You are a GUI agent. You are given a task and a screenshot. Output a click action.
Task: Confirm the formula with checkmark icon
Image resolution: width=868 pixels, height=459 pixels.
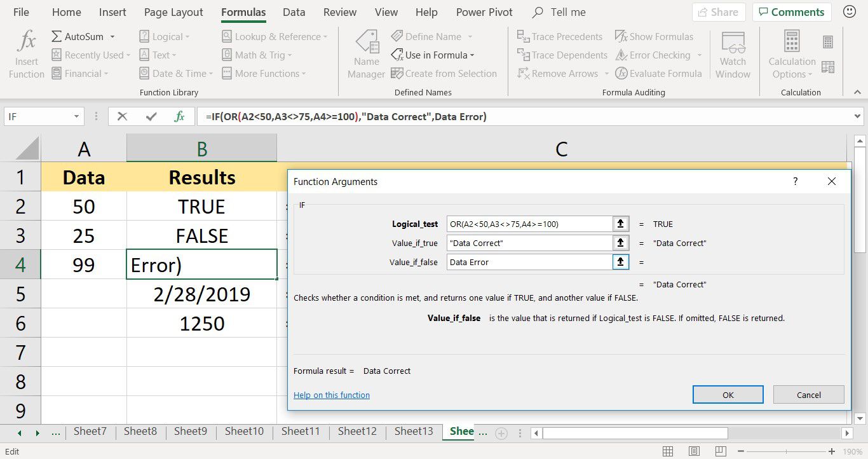pyautogui.click(x=151, y=117)
